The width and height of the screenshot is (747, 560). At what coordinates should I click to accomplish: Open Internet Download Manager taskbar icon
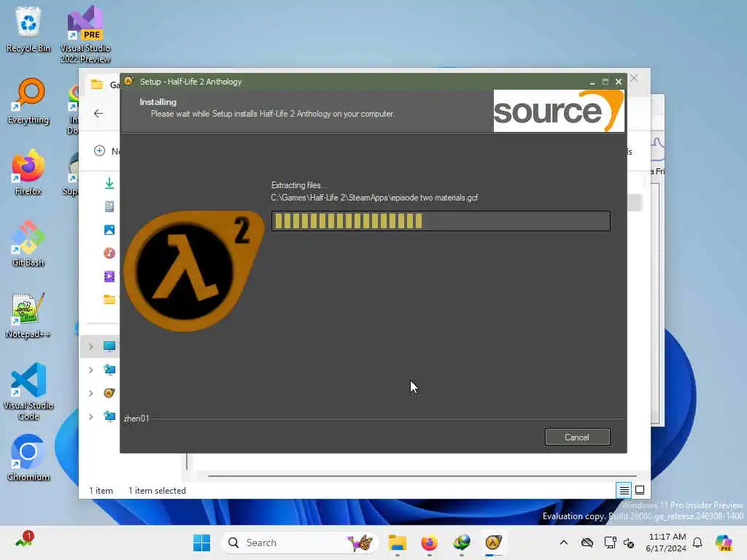click(x=461, y=542)
